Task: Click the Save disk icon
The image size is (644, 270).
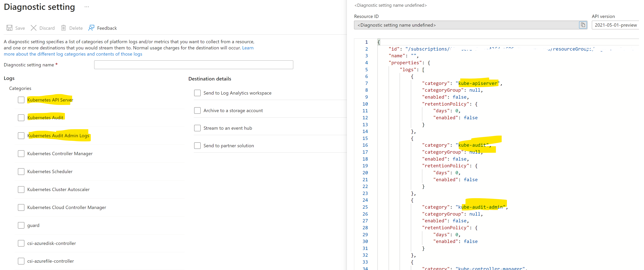Action: (x=9, y=28)
